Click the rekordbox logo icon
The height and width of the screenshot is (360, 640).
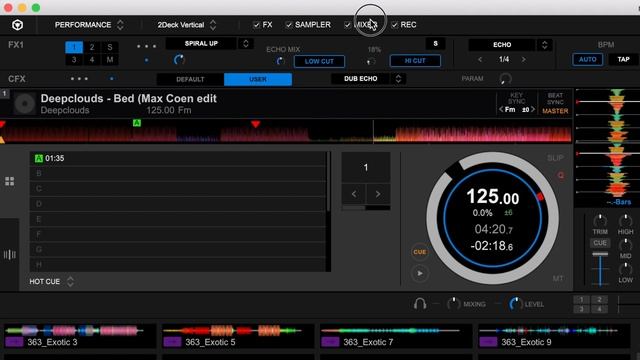[x=18, y=25]
